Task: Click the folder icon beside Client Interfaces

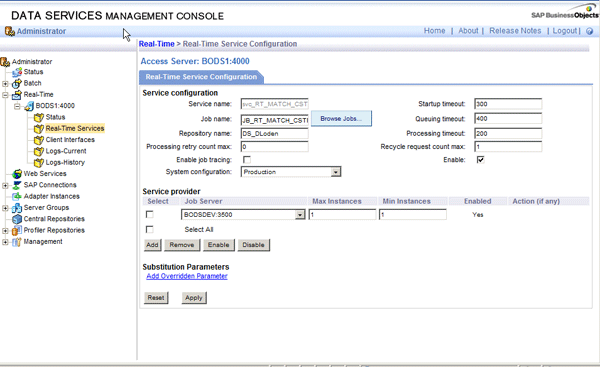Action: coord(39,140)
